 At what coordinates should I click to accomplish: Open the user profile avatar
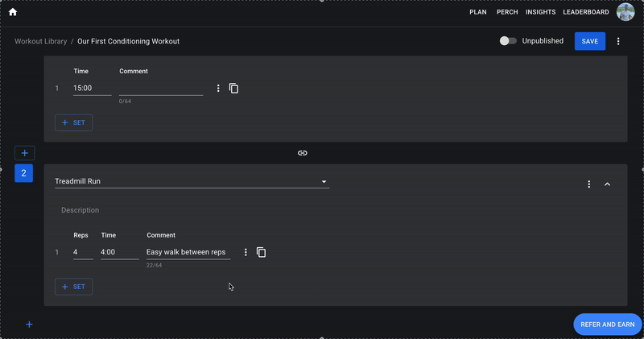tap(625, 12)
